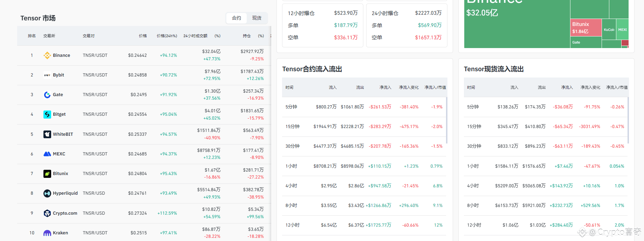
Task: Click the Bitunix block in the treemap
Action: 586,27
